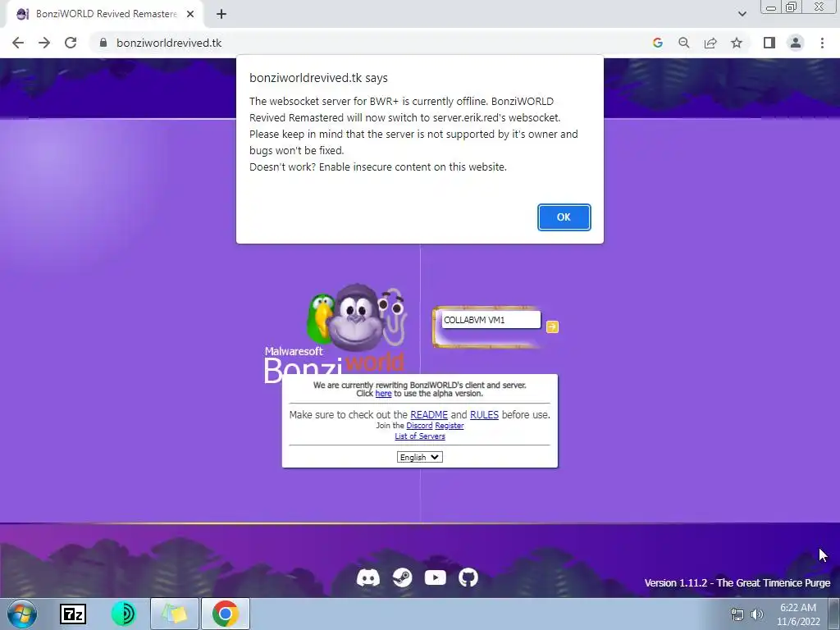The height and width of the screenshot is (630, 840).
Task: Click the Chrome taskbar button
Action: click(x=225, y=614)
